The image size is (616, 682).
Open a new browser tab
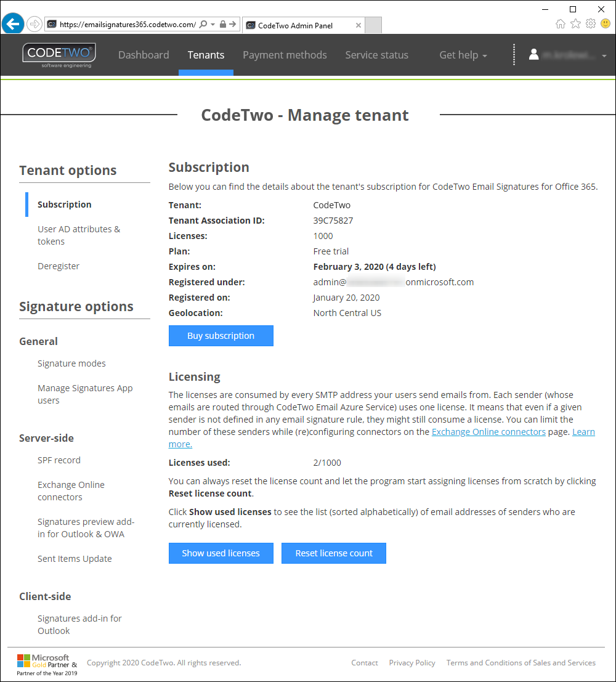(x=373, y=25)
